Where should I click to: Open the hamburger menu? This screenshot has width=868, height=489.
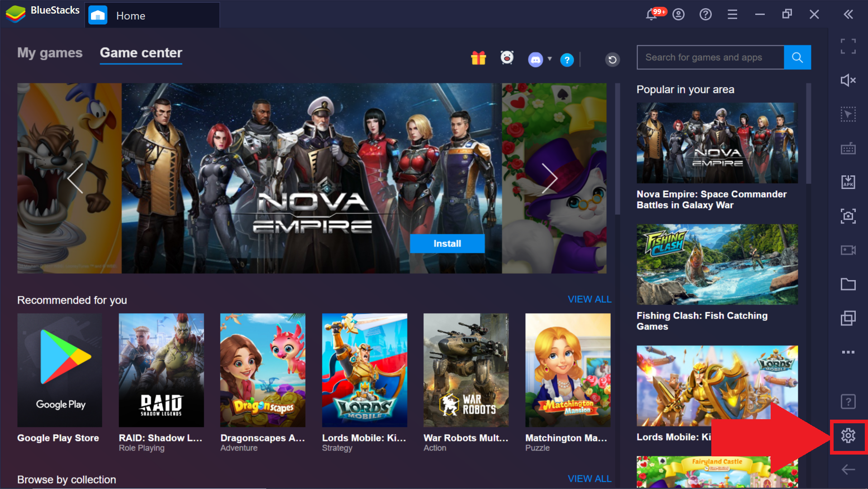click(x=733, y=15)
